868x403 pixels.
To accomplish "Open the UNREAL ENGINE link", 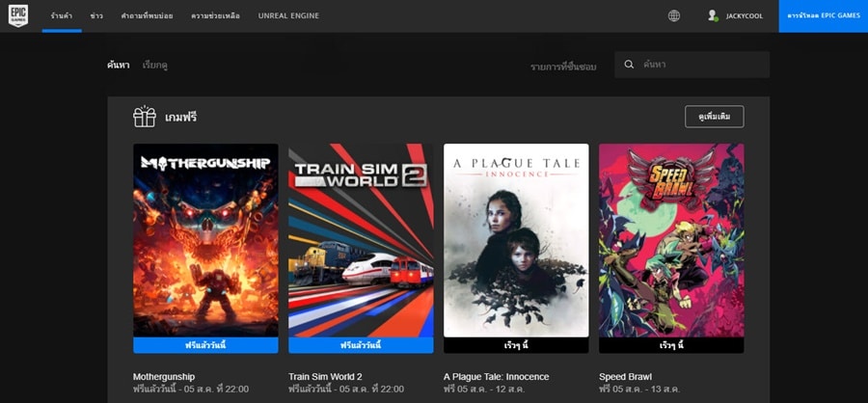I will (288, 16).
